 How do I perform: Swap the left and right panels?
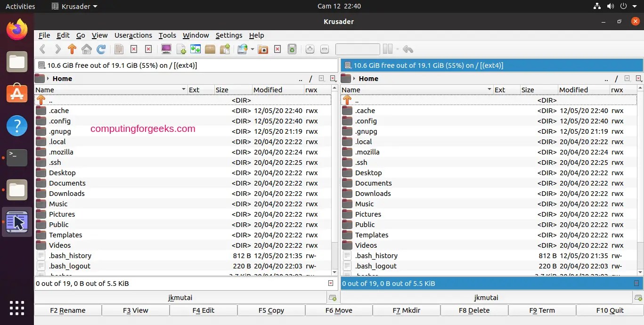point(196,49)
